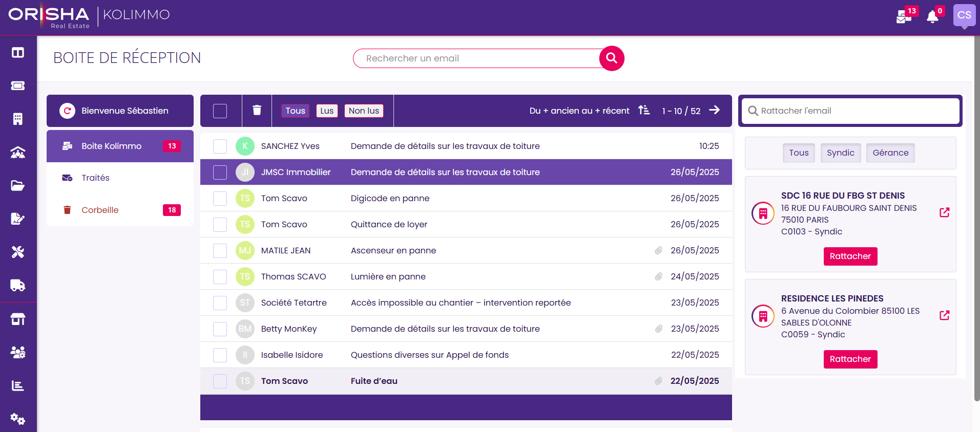Select the Syndic filter in right panel
Screen dimensions: 980x432
[841, 153]
